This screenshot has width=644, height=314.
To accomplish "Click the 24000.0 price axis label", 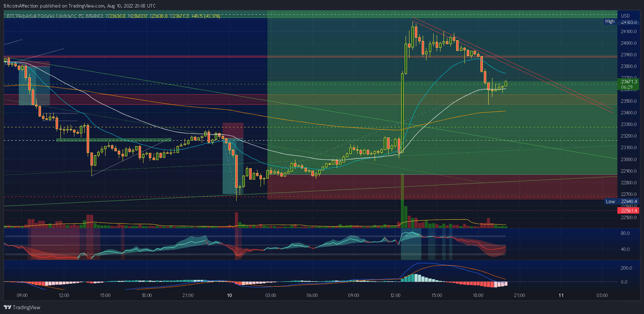I will pos(629,43).
